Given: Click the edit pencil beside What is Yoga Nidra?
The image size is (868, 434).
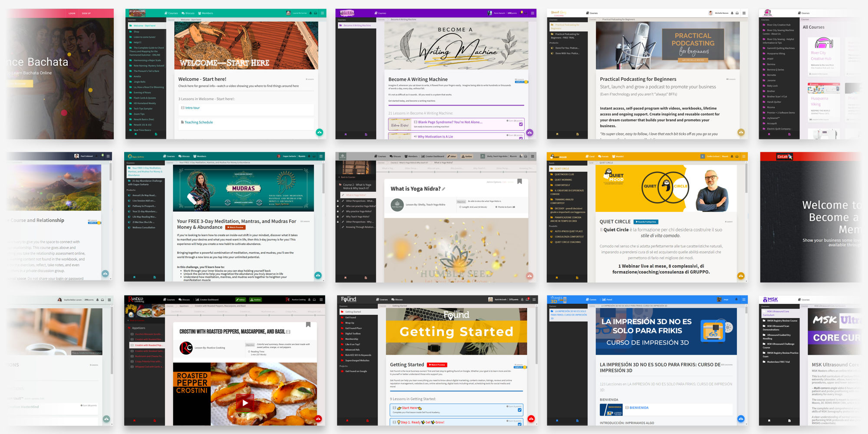Looking at the screenshot, I should tap(444, 189).
